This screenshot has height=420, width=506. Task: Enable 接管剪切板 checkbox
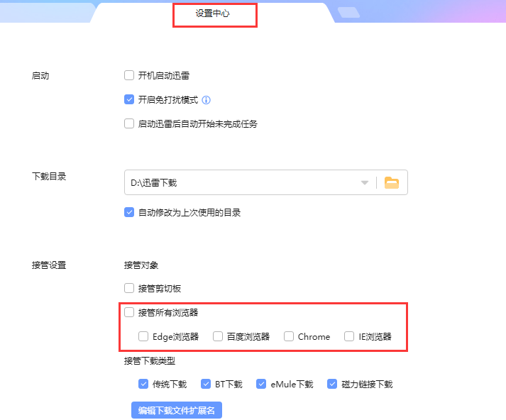129,288
